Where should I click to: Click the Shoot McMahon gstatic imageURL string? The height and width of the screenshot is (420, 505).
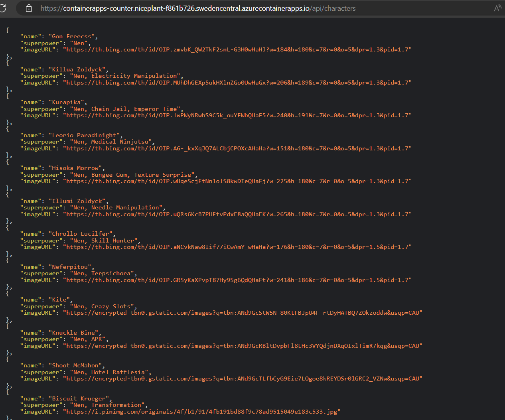pos(243,379)
